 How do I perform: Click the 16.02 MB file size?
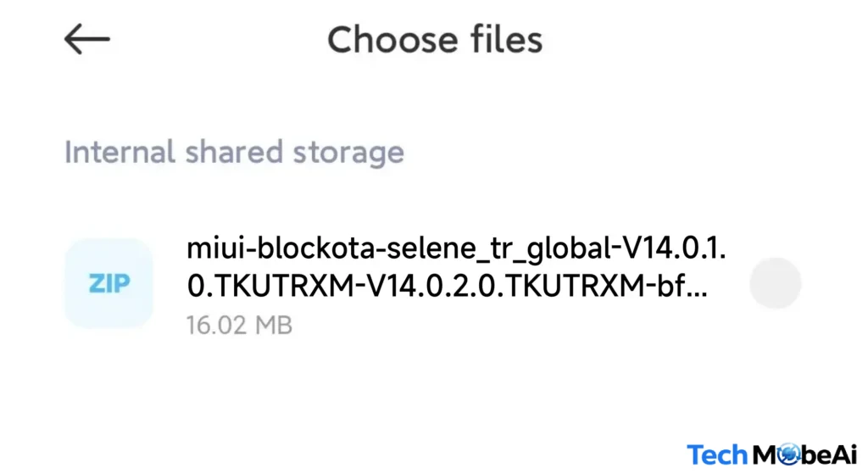(239, 326)
